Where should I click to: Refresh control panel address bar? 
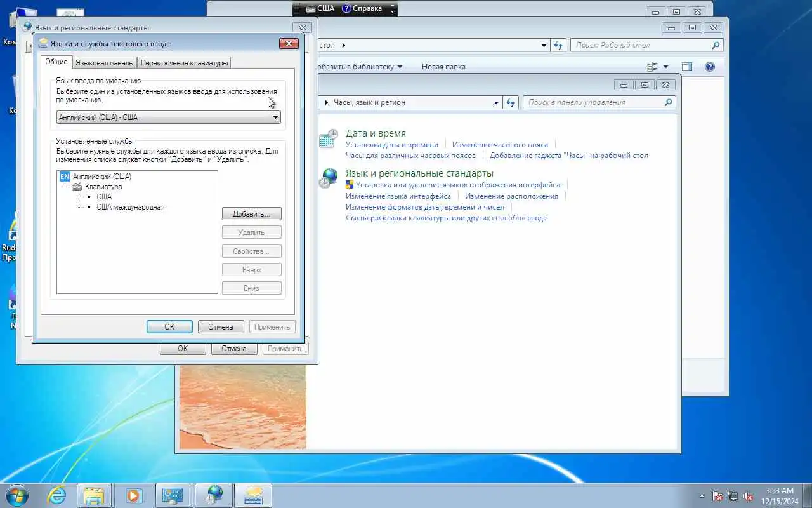point(511,102)
